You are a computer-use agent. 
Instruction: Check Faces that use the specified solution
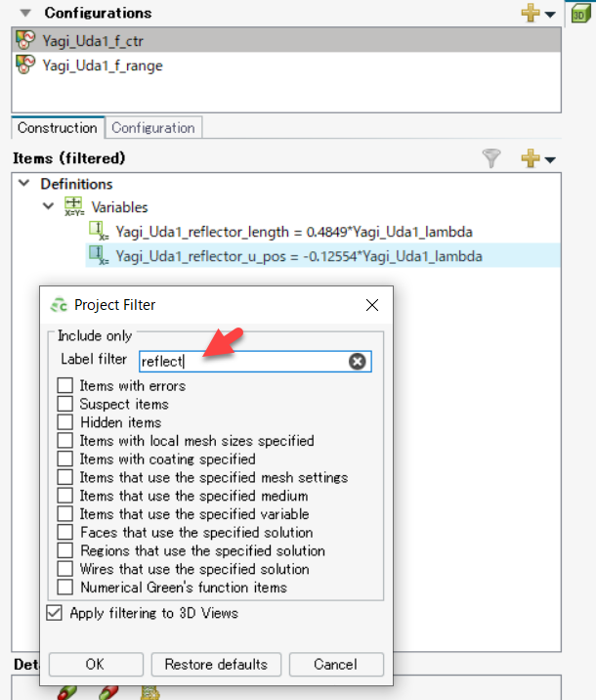tap(65, 532)
